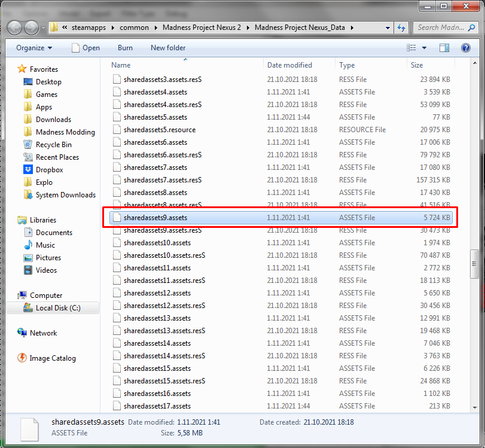Open the Dropbox folder in Favorites
This screenshot has width=485, height=448.
coord(50,170)
